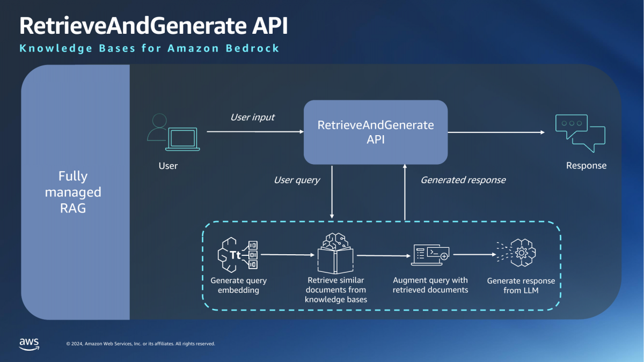The image size is (644, 362).
Task: Select the Fully managed RAG panel
Action: point(74,192)
